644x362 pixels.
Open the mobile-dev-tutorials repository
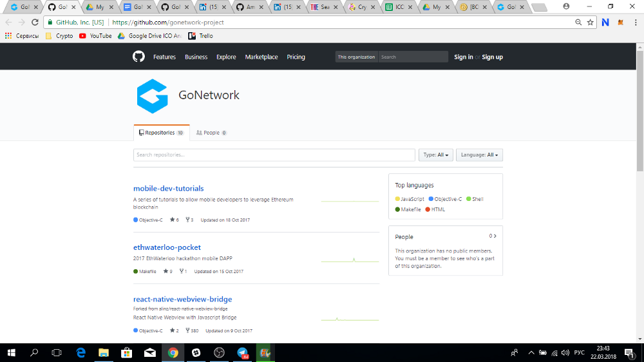[168, 188]
